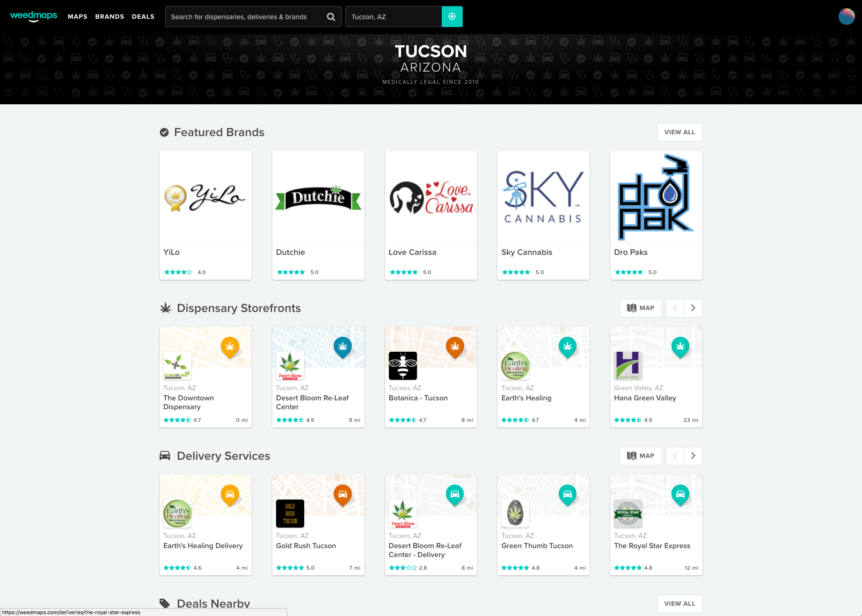The height and width of the screenshot is (616, 862).
Task: Click the Hana Green Valley teal pin
Action: pyautogui.click(x=680, y=348)
